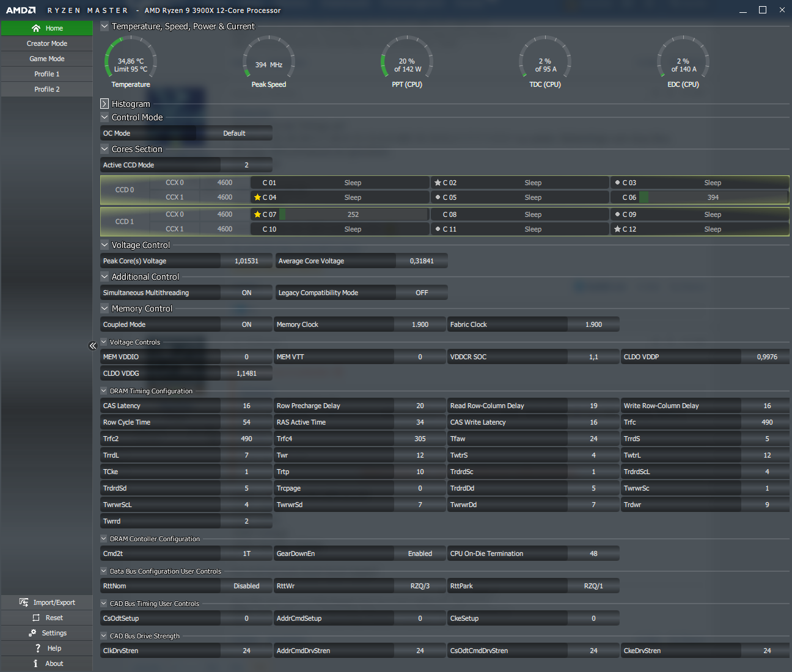The width and height of the screenshot is (792, 672).
Task: Click the Import/Export icon
Action: (x=24, y=602)
